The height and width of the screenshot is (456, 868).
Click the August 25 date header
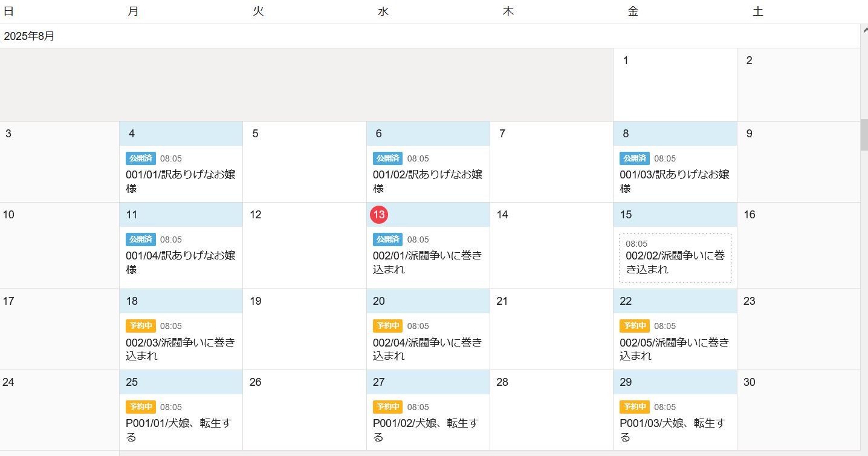coord(181,382)
